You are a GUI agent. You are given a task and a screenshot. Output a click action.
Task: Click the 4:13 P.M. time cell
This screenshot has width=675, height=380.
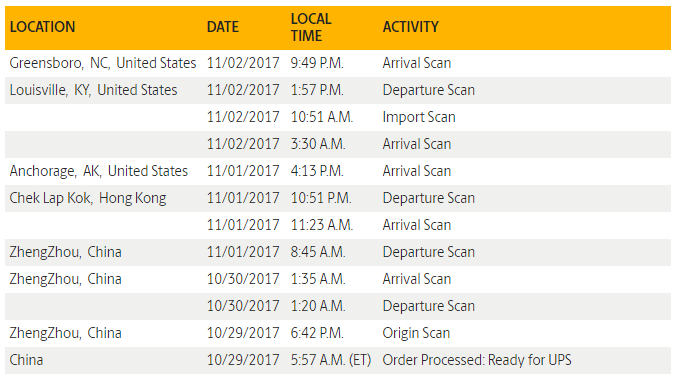(317, 171)
